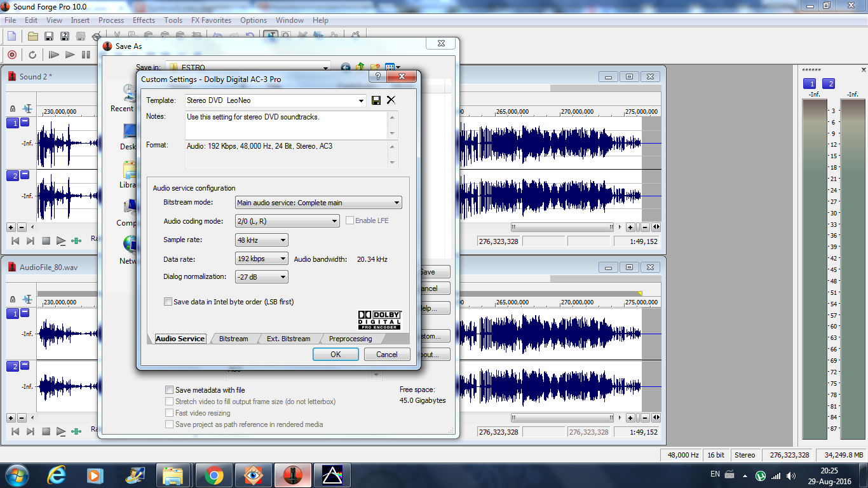Click the Play icon in transport toolbar

click(x=70, y=55)
